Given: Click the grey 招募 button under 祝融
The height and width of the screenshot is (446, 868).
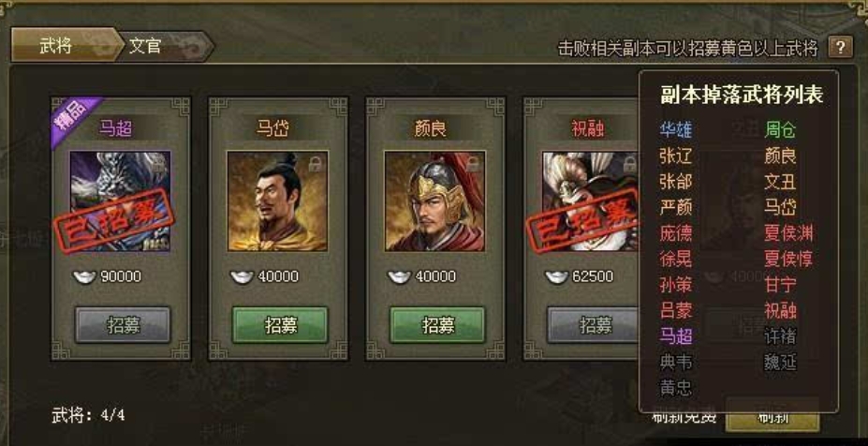Looking at the screenshot, I should 593,325.
